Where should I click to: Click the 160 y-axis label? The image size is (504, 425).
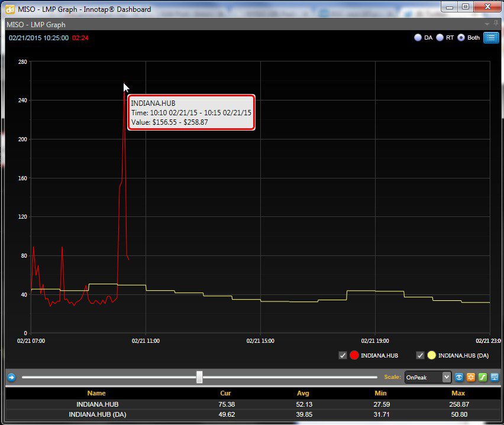22,179
